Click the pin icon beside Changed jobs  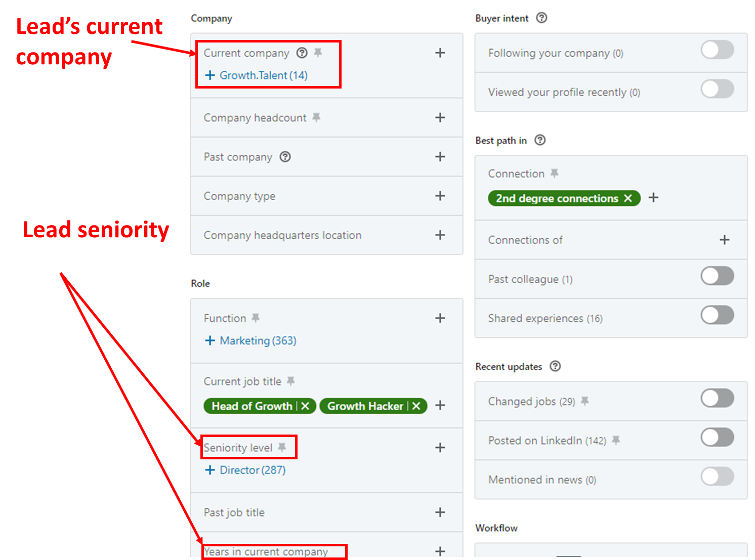click(x=584, y=401)
